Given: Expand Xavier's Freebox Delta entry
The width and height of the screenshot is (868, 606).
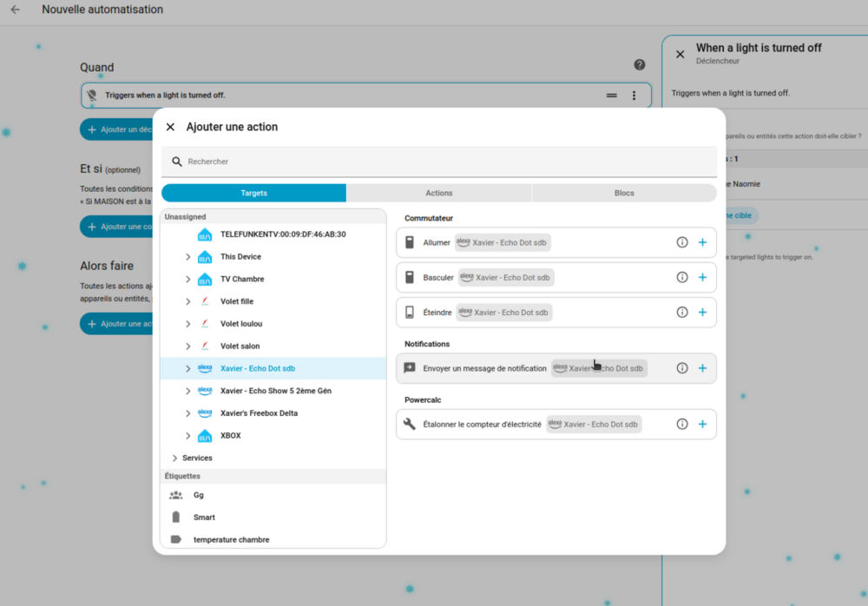Looking at the screenshot, I should (187, 413).
